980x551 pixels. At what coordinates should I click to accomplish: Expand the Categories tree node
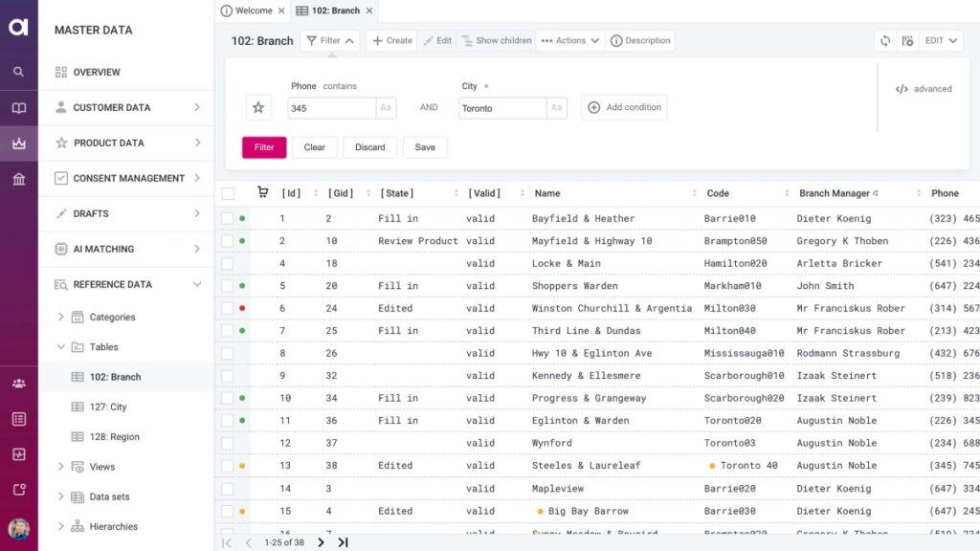tap(61, 318)
